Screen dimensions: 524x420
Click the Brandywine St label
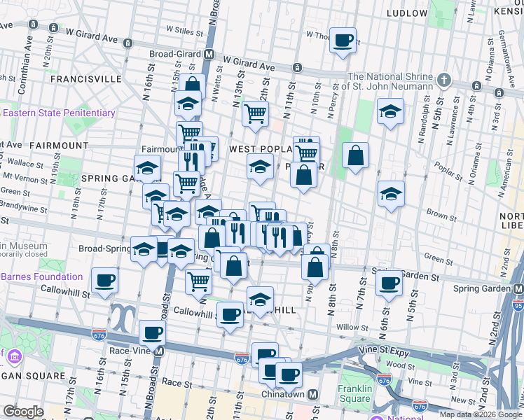23,206
